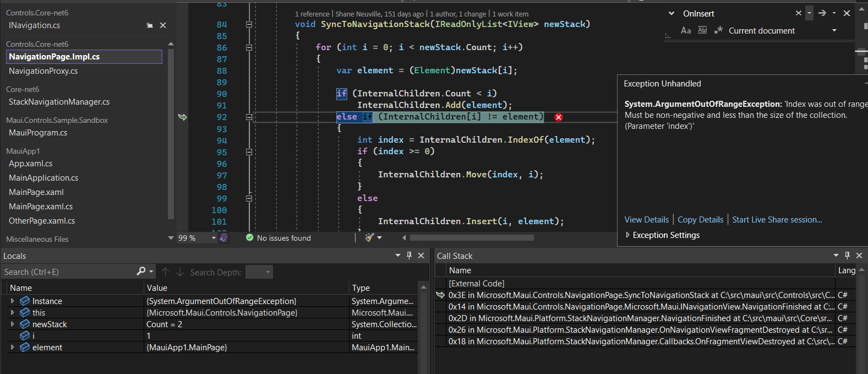Select the 'i' variable row in Locals
This screenshot has width=868, height=374.
point(212,336)
